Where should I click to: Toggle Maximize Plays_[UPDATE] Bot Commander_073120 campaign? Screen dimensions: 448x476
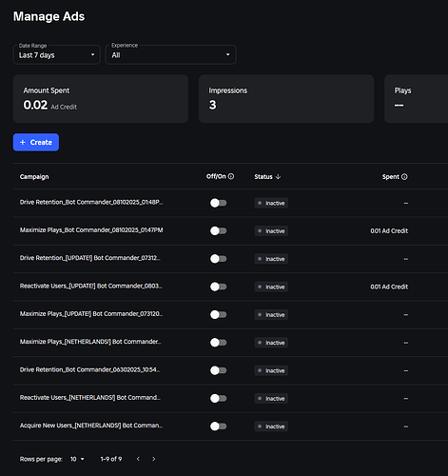click(x=219, y=315)
